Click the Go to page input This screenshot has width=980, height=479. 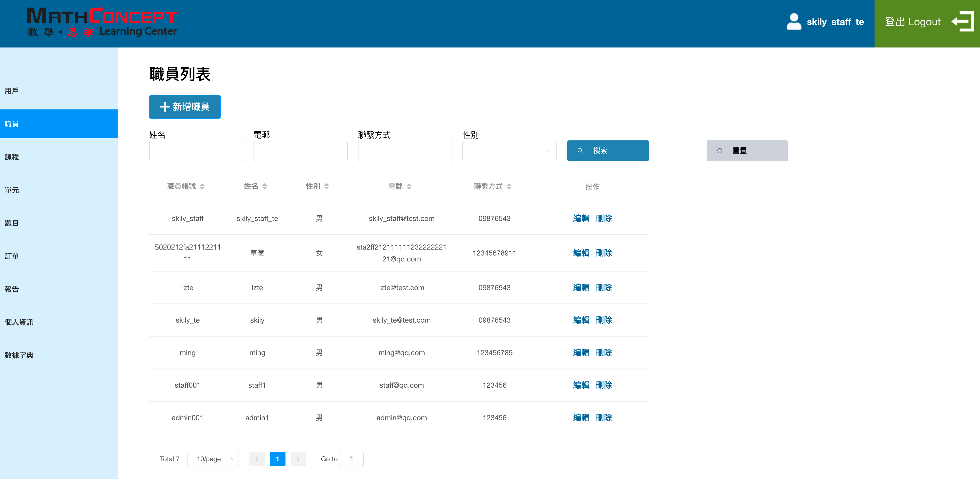tap(352, 459)
